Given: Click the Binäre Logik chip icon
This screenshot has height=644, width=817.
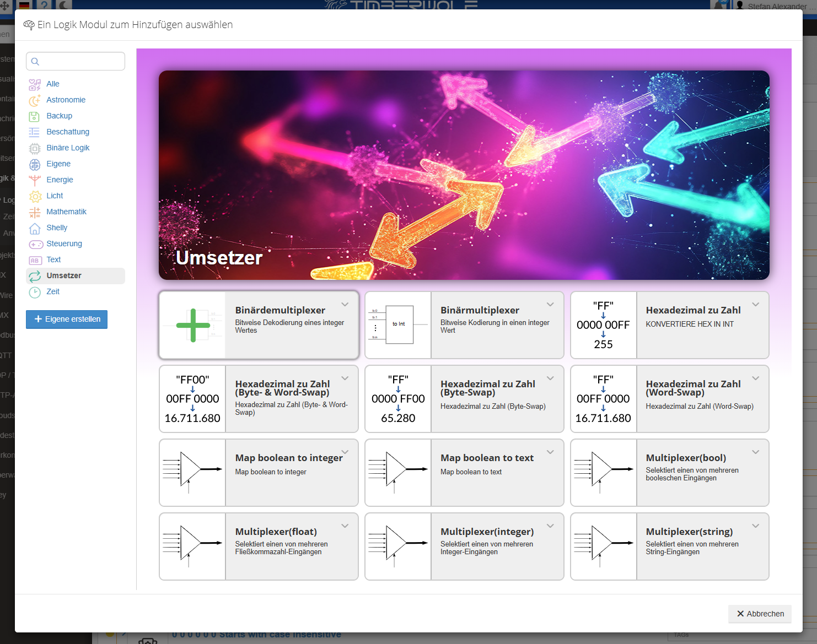Looking at the screenshot, I should tap(35, 148).
